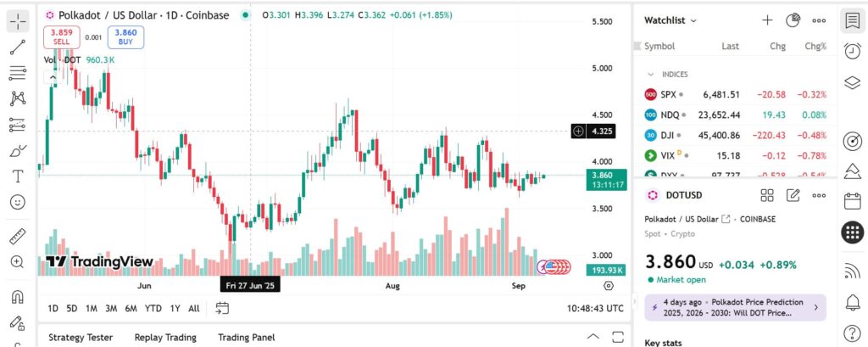Select the trend line drawing tool
Image resolution: width=868 pixels, height=347 pixels.
pos(18,48)
